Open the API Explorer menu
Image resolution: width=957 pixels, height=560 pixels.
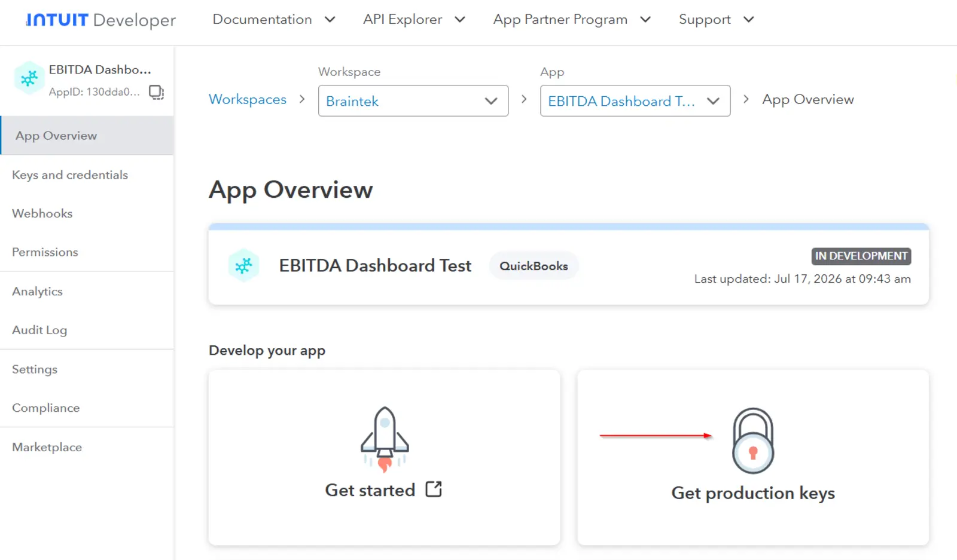(x=414, y=19)
